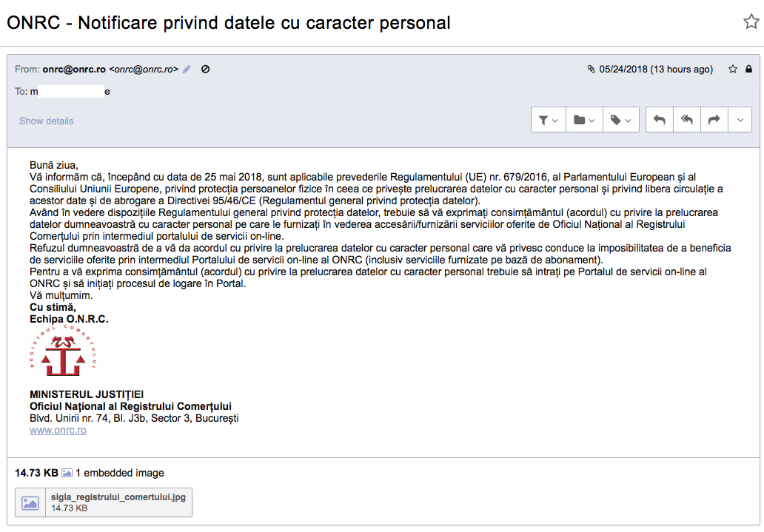Open the www.onrc.ro link
Viewport: 764px width, 532px height.
tap(58, 430)
